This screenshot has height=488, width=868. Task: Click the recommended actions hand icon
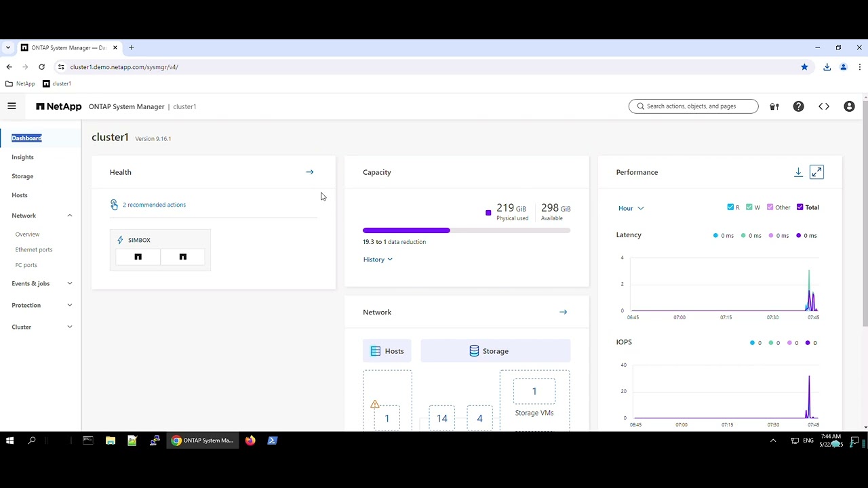tap(114, 205)
